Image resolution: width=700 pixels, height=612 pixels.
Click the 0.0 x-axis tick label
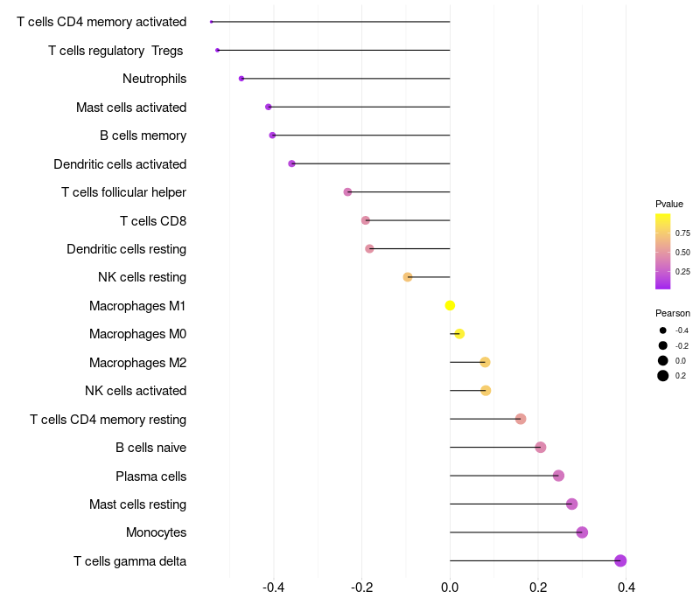click(450, 587)
